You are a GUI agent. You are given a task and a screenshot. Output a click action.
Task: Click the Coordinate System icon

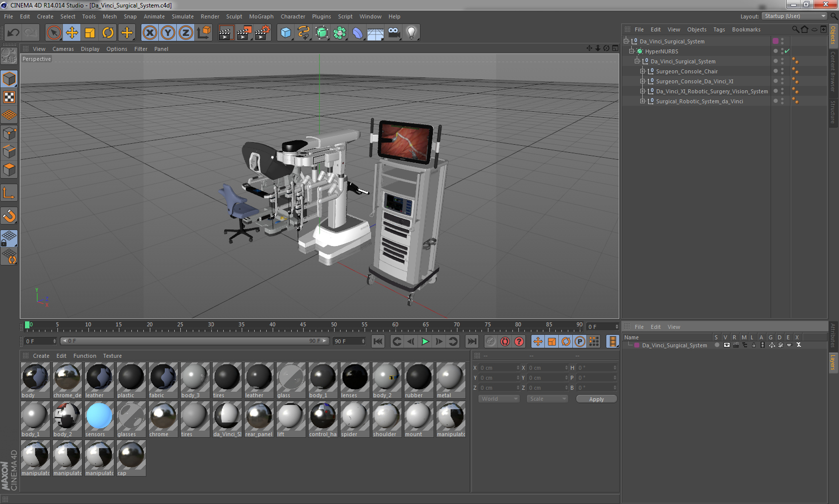(x=204, y=33)
